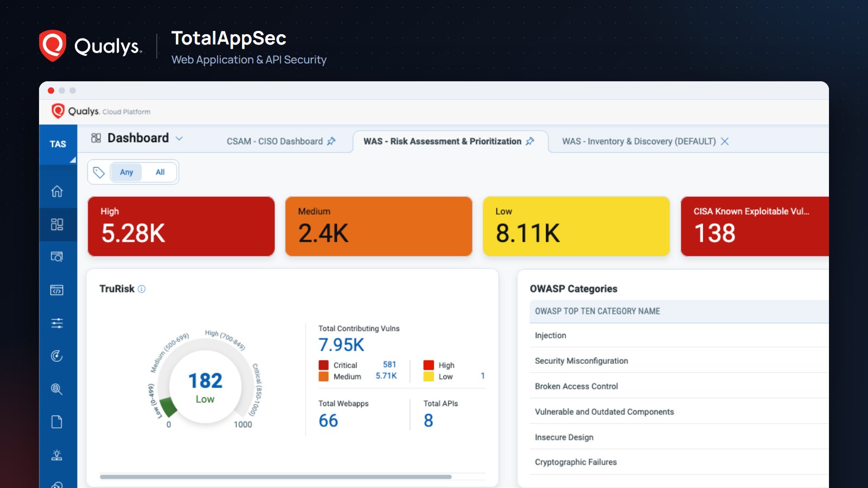Open the radar detections icon in sidebar
This screenshot has height=488, width=868.
[57, 356]
